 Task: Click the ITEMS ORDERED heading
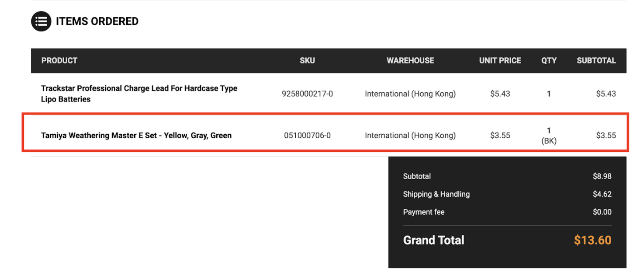pos(97,21)
